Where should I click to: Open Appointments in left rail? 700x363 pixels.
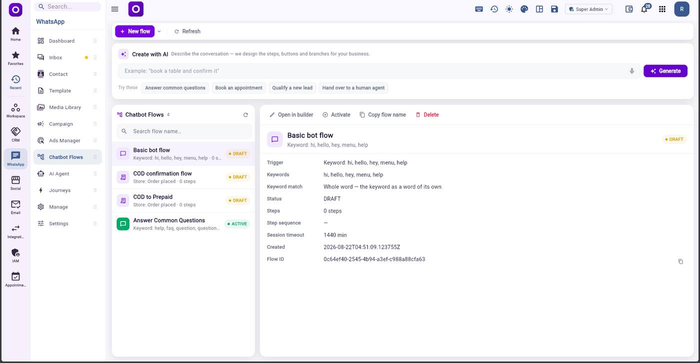point(15,280)
